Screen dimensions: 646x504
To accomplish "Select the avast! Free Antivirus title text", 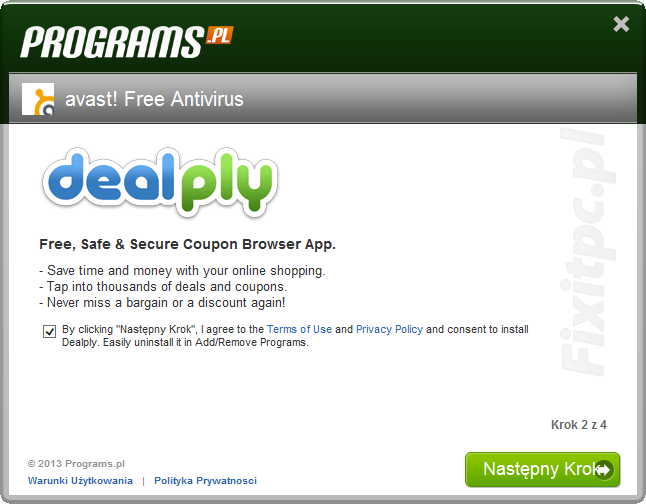I will (x=154, y=99).
